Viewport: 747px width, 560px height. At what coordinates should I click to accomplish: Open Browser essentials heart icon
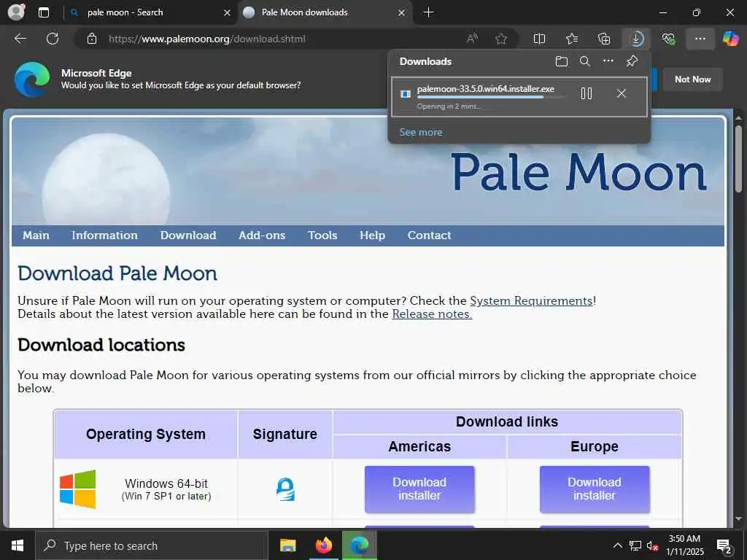(668, 39)
